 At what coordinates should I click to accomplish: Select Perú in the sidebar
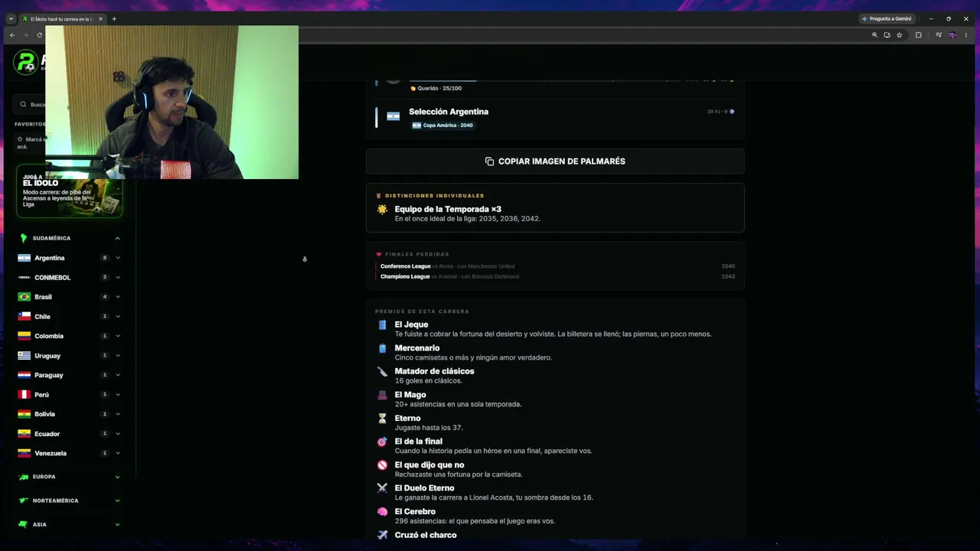tap(41, 395)
